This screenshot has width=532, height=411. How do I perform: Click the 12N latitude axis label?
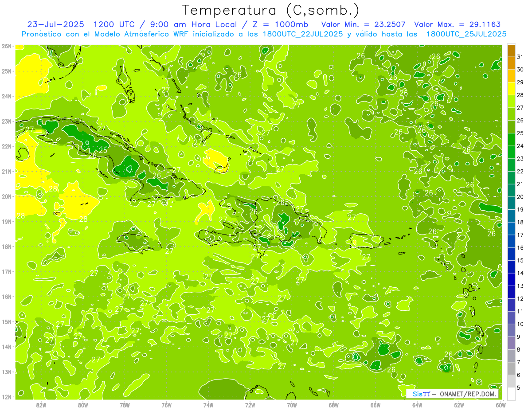click(6, 397)
